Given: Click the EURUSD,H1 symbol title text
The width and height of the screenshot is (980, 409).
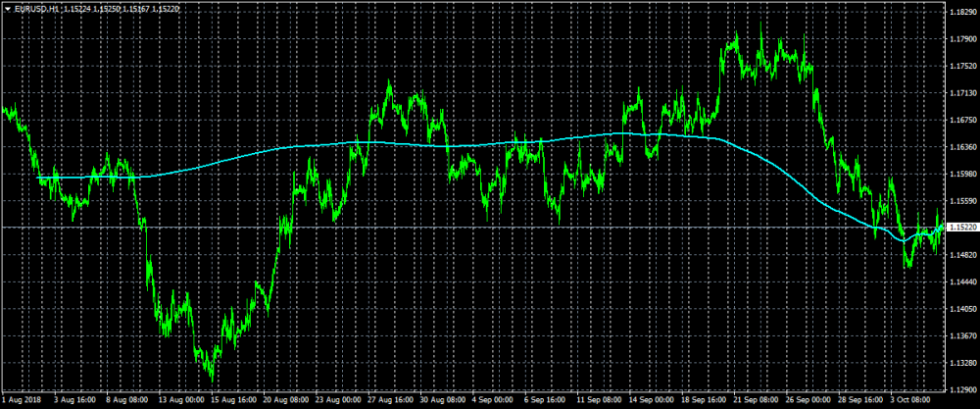Looking at the screenshot, I should (x=35, y=10).
